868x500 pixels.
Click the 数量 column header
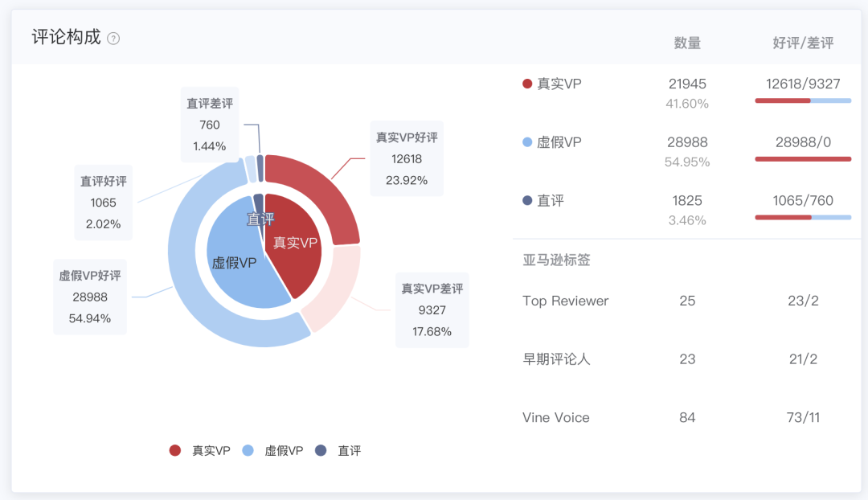pos(687,43)
